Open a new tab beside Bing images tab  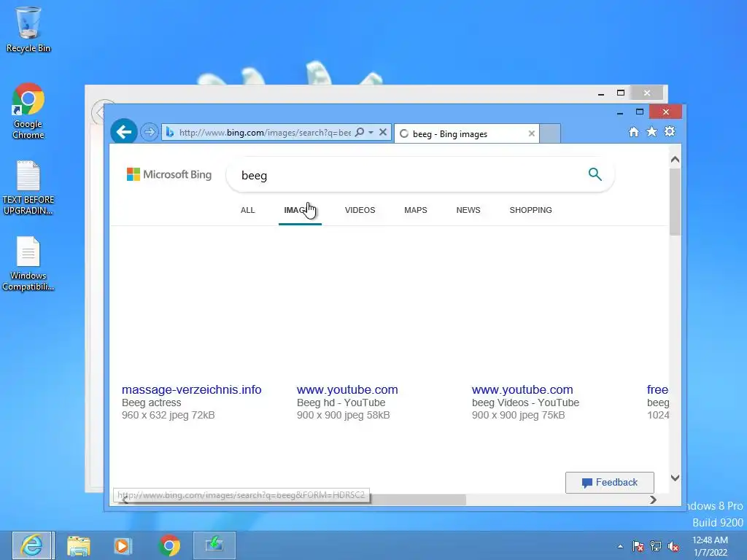tap(550, 133)
